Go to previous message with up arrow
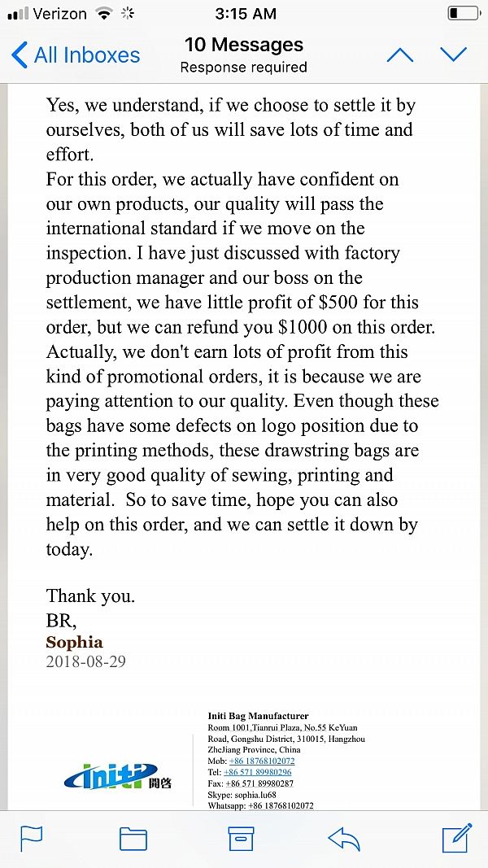 [399, 55]
